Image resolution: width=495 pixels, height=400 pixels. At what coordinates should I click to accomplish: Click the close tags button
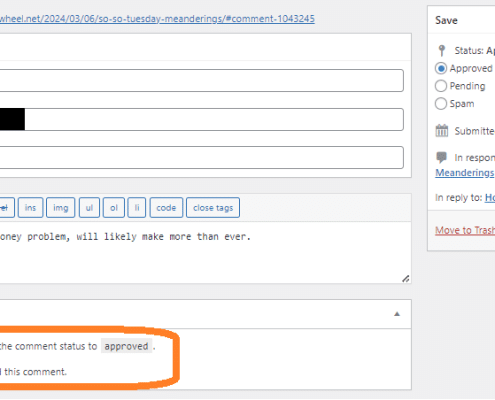[x=213, y=208]
